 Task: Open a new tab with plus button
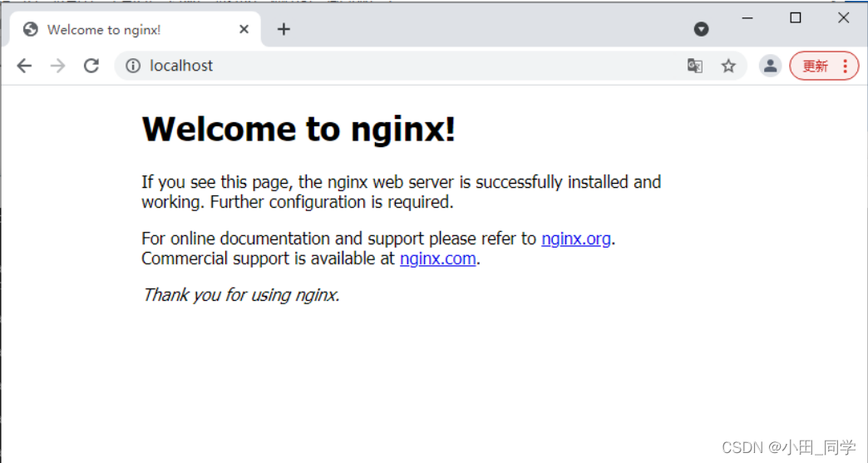point(284,29)
